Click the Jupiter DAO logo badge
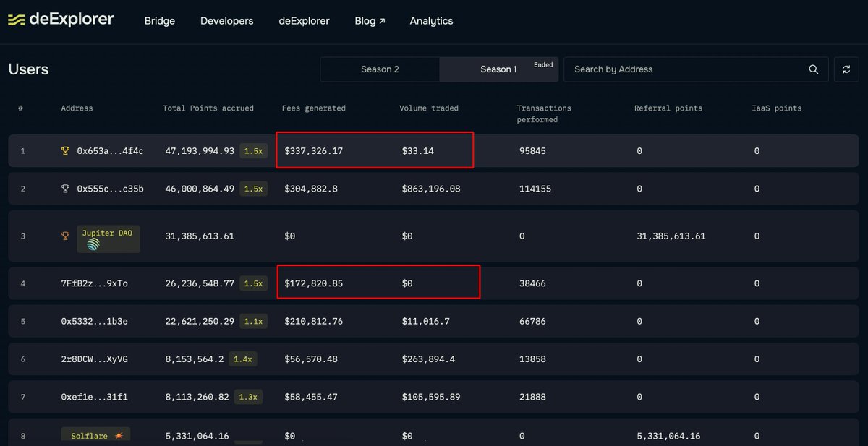Screen dimensions: 868x446 click(109, 239)
